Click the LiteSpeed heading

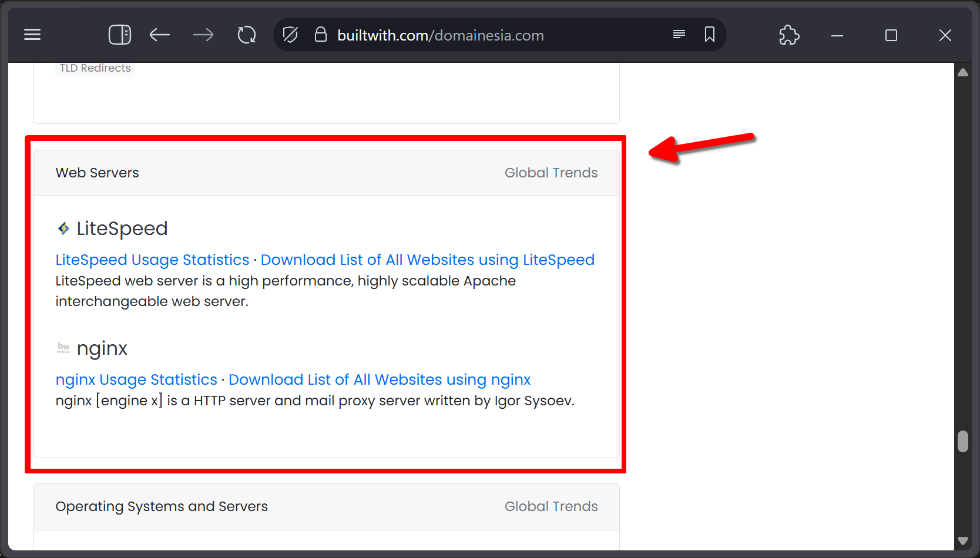click(122, 228)
